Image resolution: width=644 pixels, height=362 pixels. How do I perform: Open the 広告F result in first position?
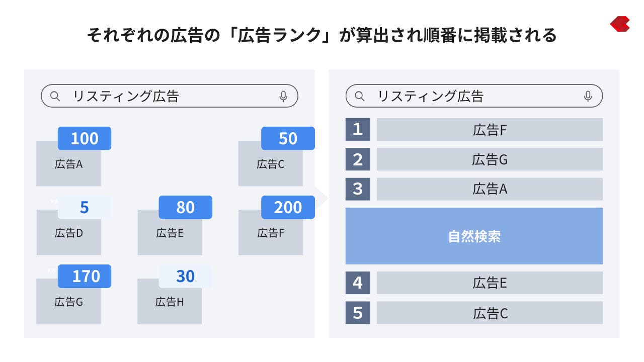(490, 129)
